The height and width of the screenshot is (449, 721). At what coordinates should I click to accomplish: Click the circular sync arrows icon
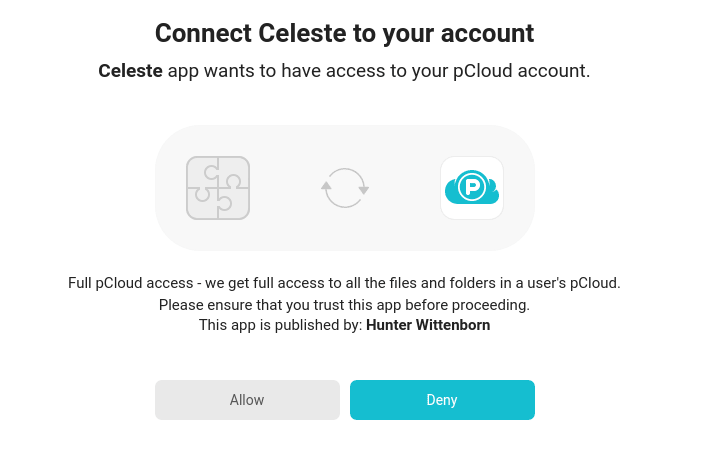pyautogui.click(x=345, y=188)
